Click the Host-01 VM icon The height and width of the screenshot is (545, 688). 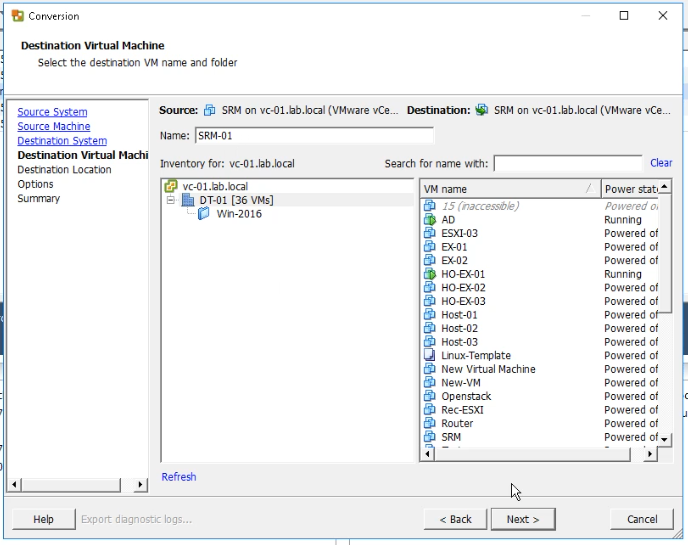tap(430, 315)
